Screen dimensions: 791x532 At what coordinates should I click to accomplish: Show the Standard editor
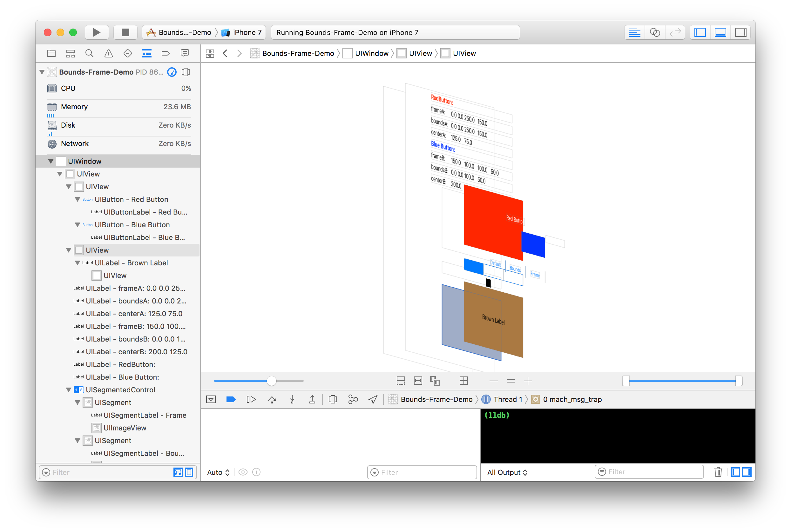[634, 32]
